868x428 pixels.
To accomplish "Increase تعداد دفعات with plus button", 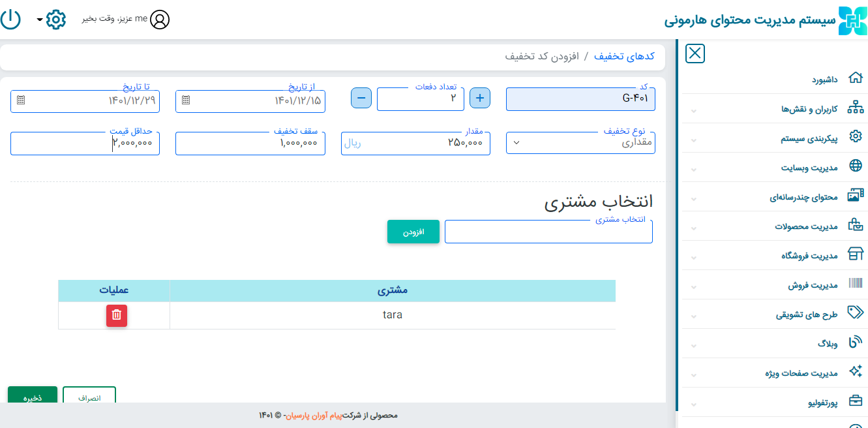I will pos(481,98).
